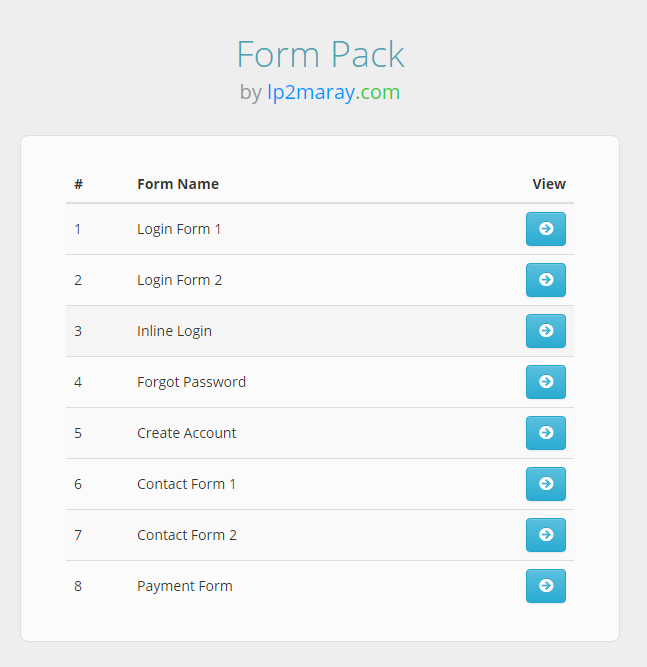Open Login Form 1 with arrow button

point(546,229)
